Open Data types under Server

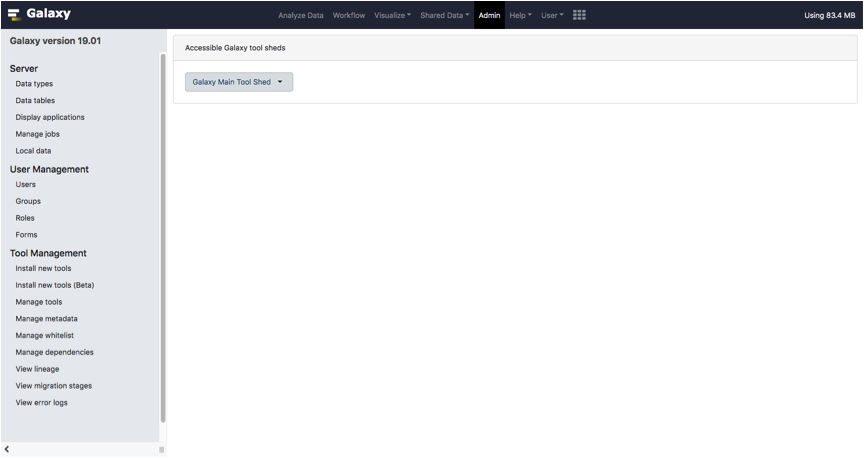tap(34, 84)
